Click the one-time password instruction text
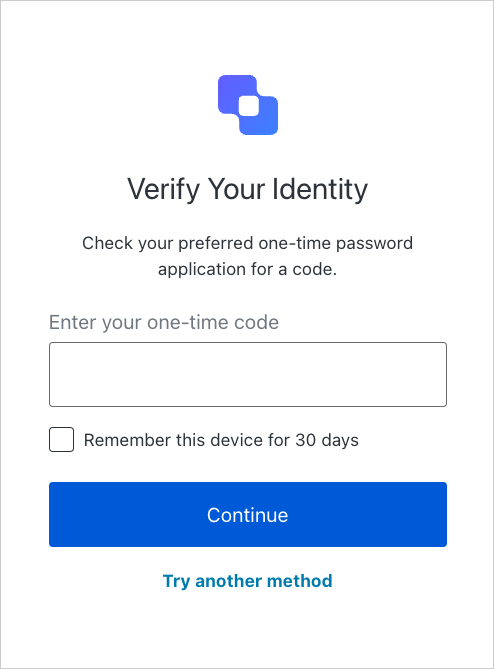 [x=247, y=256]
